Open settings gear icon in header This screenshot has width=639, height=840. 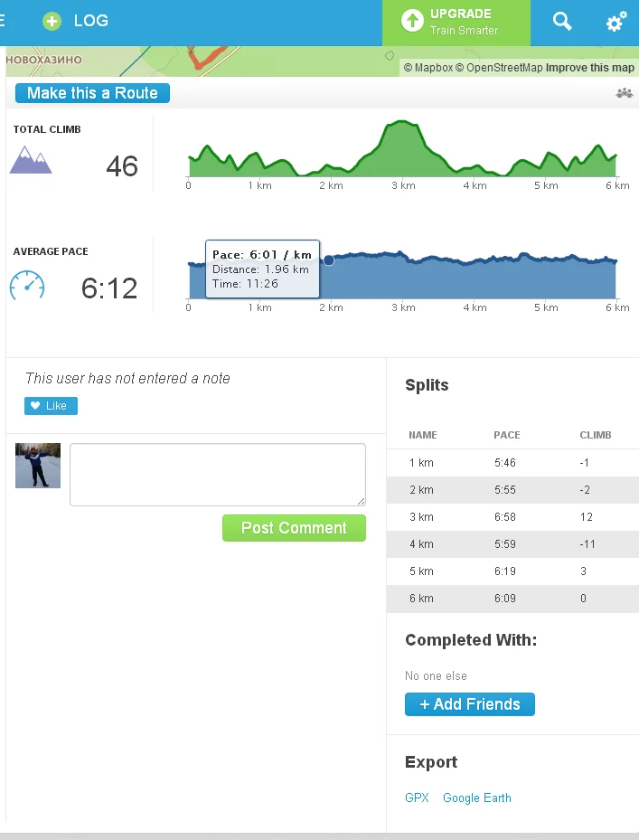coord(616,22)
